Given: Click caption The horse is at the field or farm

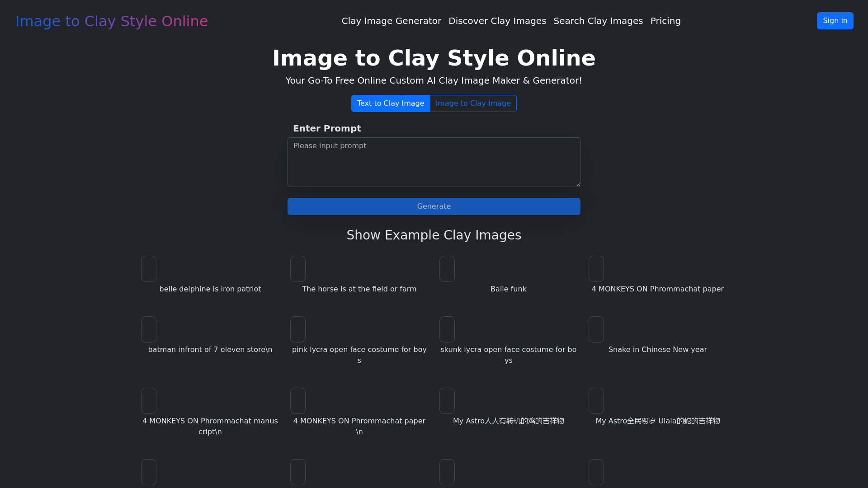Looking at the screenshot, I should click(359, 289).
